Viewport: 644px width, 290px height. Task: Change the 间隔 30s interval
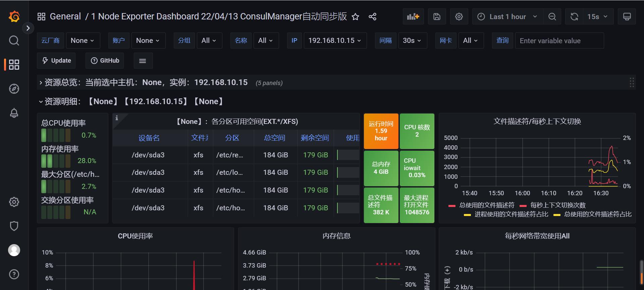pos(412,41)
